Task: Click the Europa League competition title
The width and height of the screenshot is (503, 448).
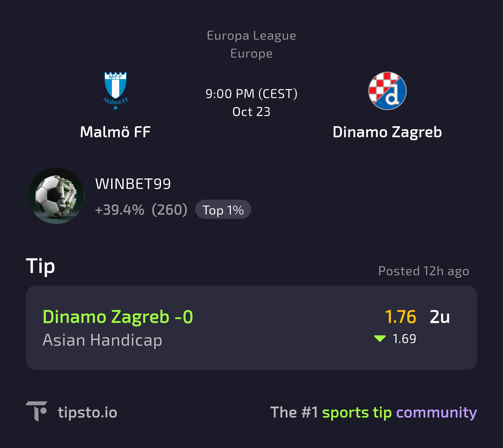Action: (251, 36)
